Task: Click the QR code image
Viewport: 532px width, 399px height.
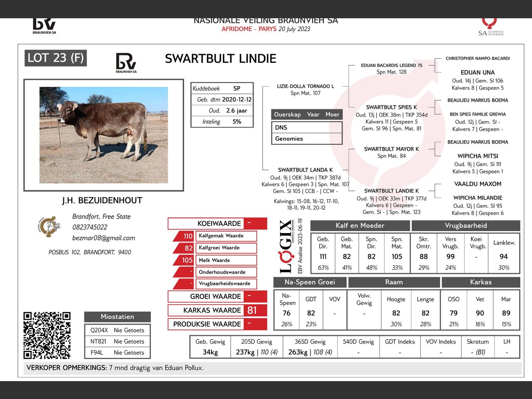Action: 47,335
